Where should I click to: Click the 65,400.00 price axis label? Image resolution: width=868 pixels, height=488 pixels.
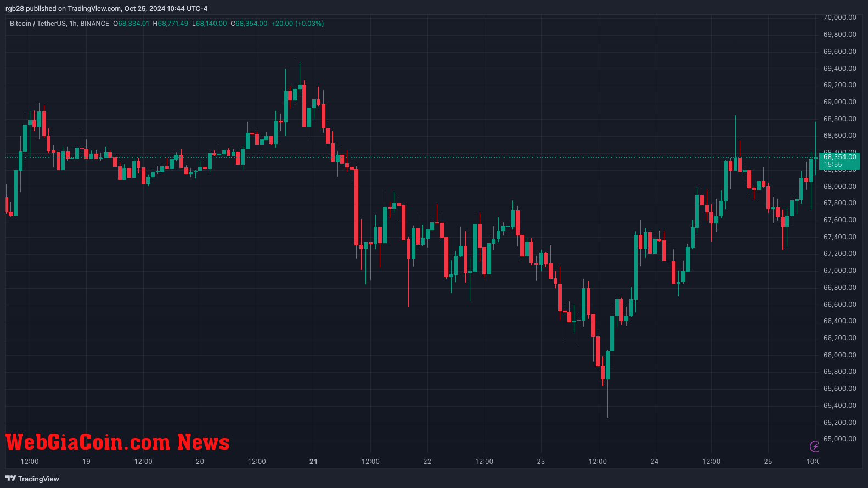pos(840,406)
